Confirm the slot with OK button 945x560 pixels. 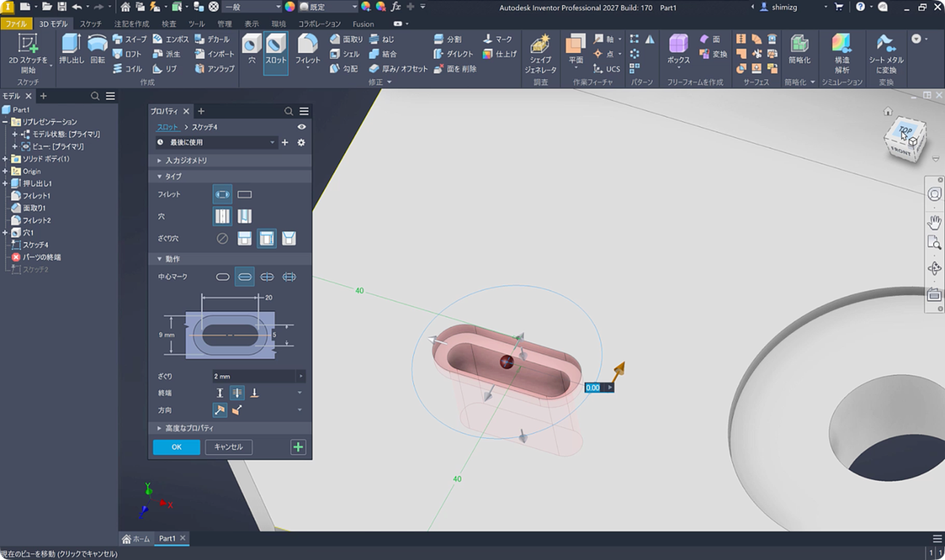click(x=176, y=447)
